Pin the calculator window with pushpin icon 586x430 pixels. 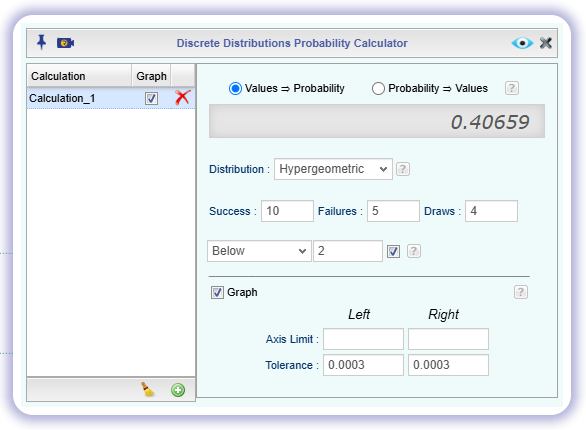41,42
